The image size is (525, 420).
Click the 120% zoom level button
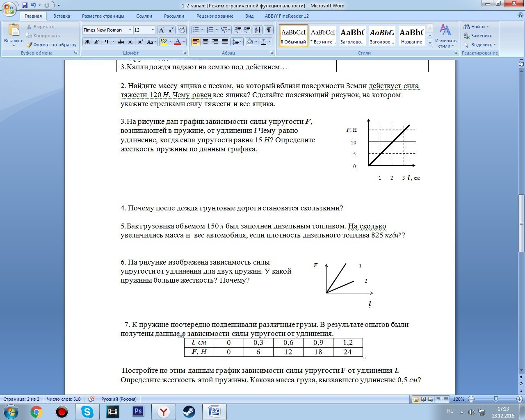(459, 399)
